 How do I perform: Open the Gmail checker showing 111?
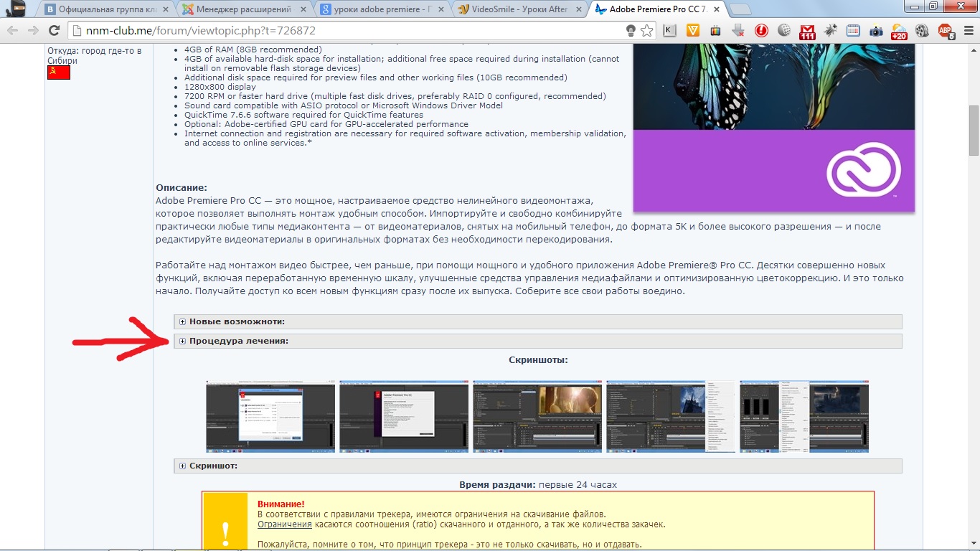[x=807, y=32]
